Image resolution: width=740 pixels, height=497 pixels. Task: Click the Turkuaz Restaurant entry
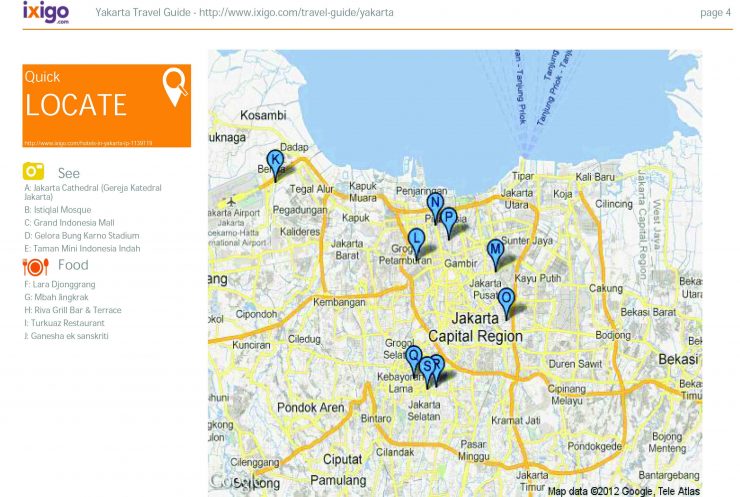pyautogui.click(x=64, y=323)
